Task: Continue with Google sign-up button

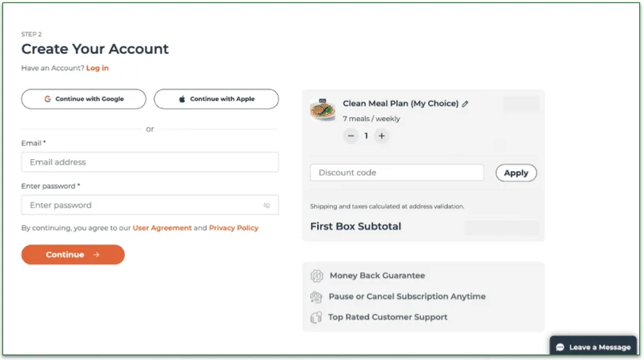Action: tap(84, 99)
